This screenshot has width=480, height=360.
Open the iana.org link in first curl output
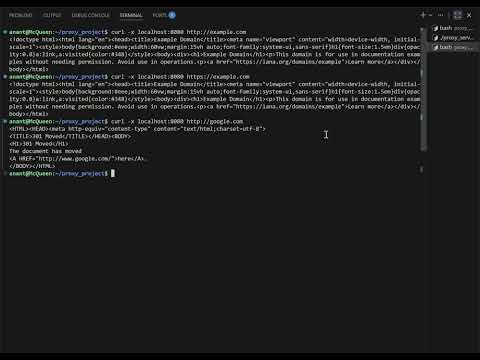(289, 62)
